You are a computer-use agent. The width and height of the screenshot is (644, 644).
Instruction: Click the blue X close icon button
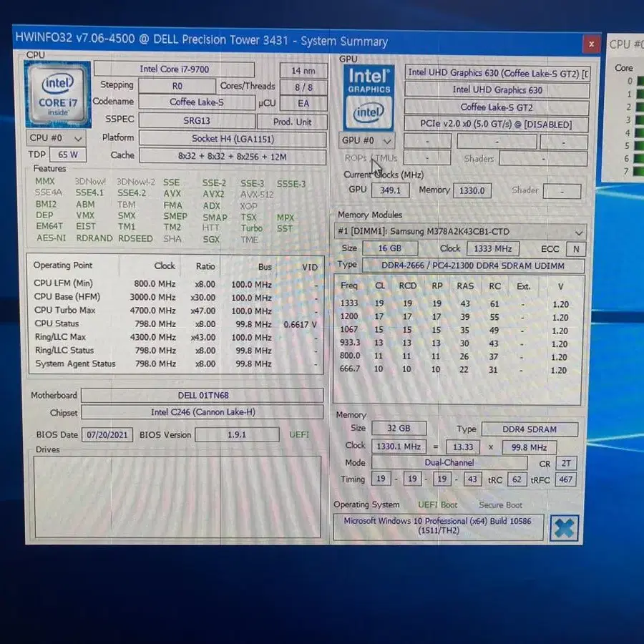564,528
